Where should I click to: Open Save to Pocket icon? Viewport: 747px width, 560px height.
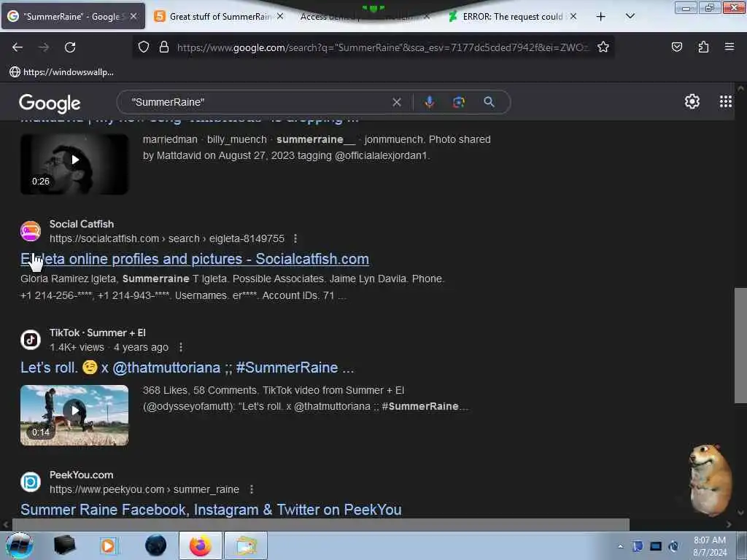click(676, 47)
